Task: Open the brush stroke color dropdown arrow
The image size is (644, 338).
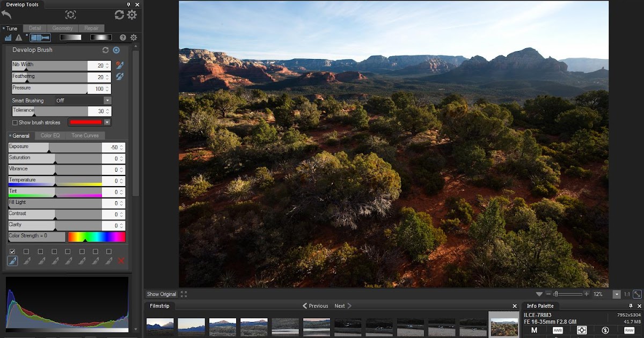Action: pyautogui.click(x=107, y=122)
